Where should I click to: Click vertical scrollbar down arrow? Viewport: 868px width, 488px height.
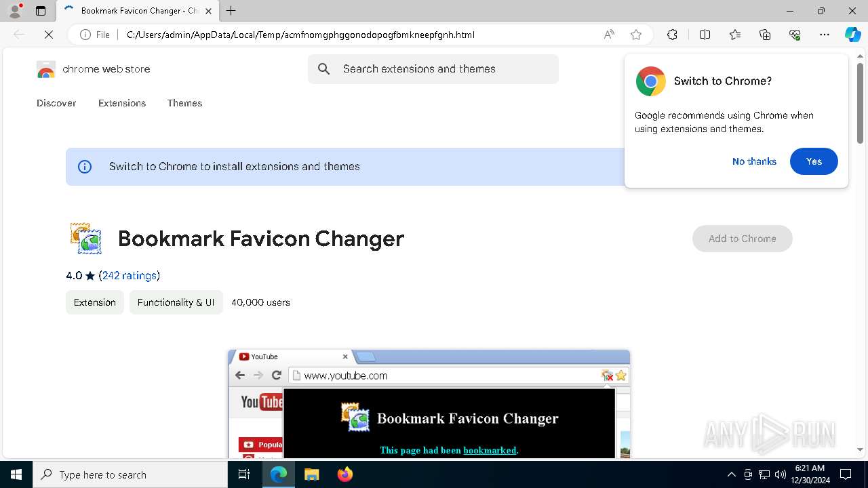[x=860, y=449]
